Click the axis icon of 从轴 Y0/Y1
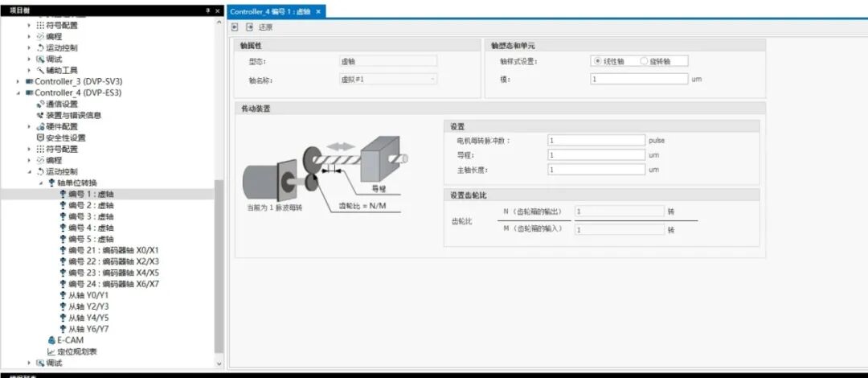Viewport: 868px width, 378px height. point(63,295)
